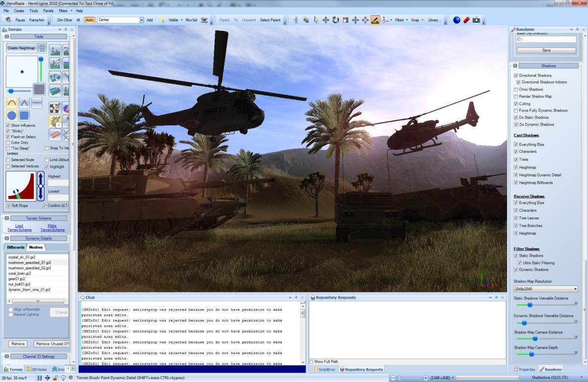Viewport: 588px width, 382px height.
Task: Choose the arrow pointer select tool
Action: [316, 20]
